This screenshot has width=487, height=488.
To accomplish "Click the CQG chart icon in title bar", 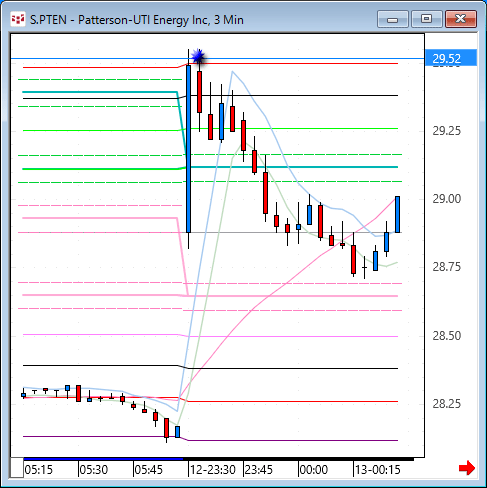I will click(x=18, y=19).
